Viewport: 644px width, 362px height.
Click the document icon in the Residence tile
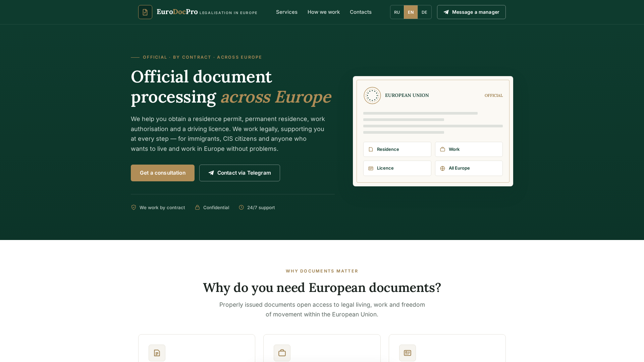[371, 149]
